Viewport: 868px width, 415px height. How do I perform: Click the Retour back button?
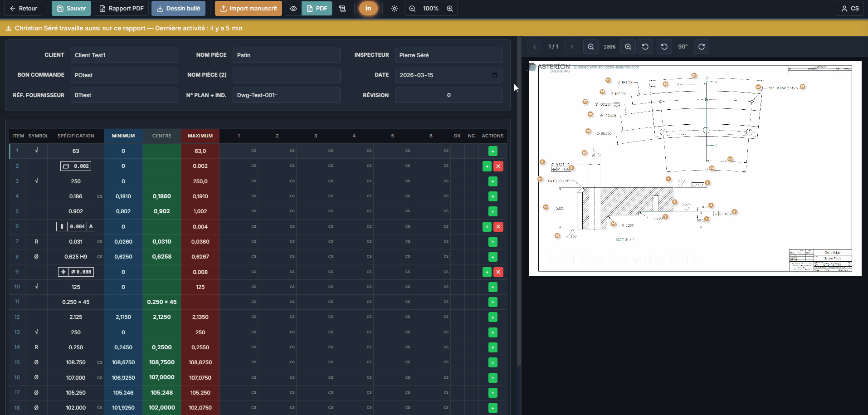pos(23,9)
